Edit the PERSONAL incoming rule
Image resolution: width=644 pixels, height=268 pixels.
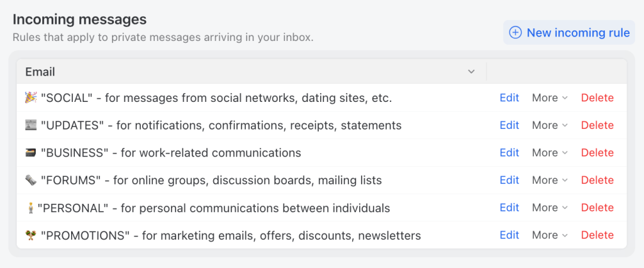click(509, 208)
